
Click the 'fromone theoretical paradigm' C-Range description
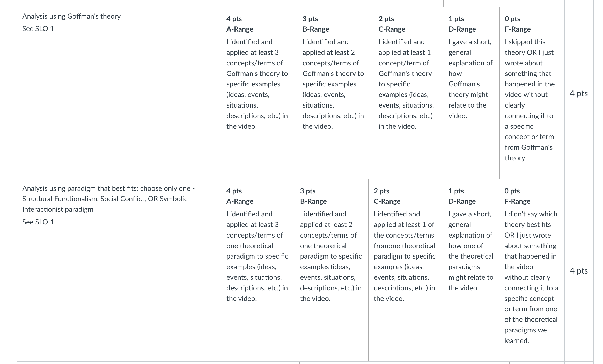click(405, 256)
